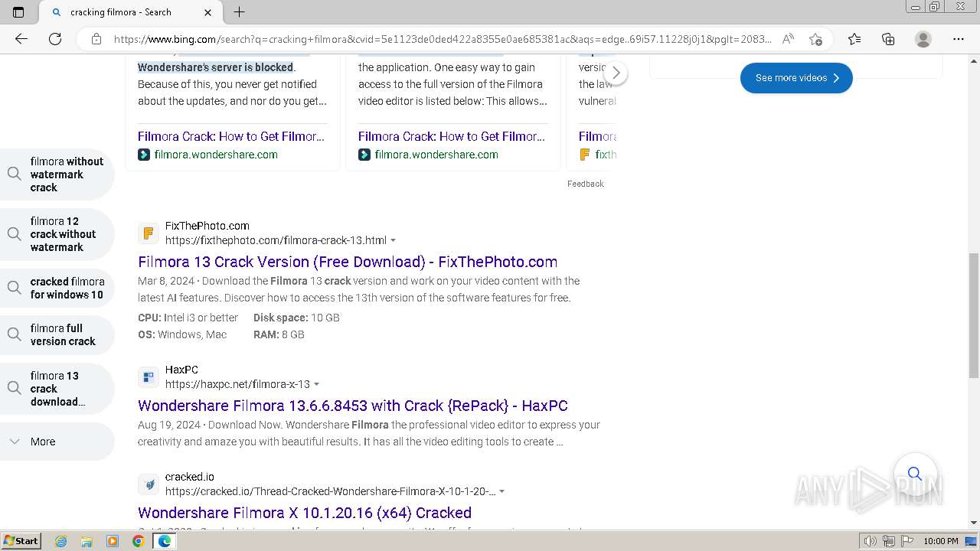Click the network tray icon
This screenshot has width=980, height=551.
click(x=888, y=541)
